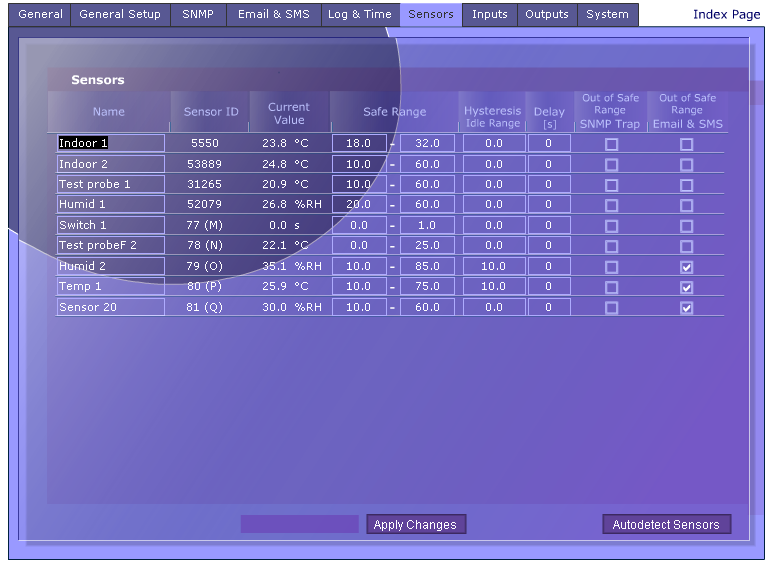Click current value 26.8 %RH
773x566 pixels.
click(x=291, y=204)
